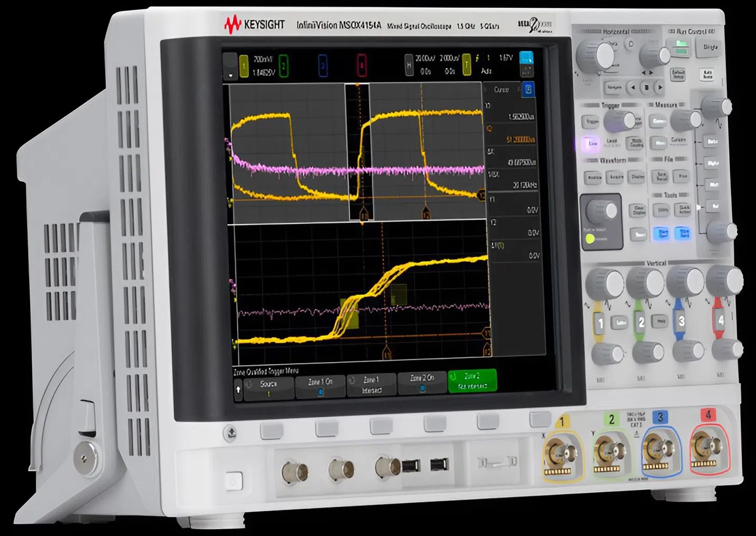Tap the green channel 2 indicator on screen

coord(284,66)
